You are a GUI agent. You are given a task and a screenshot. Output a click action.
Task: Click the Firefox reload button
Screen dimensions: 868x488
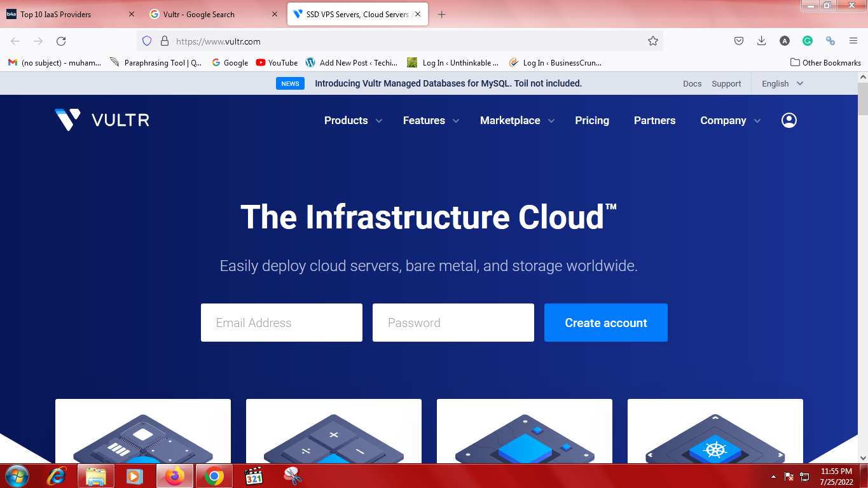[61, 41]
